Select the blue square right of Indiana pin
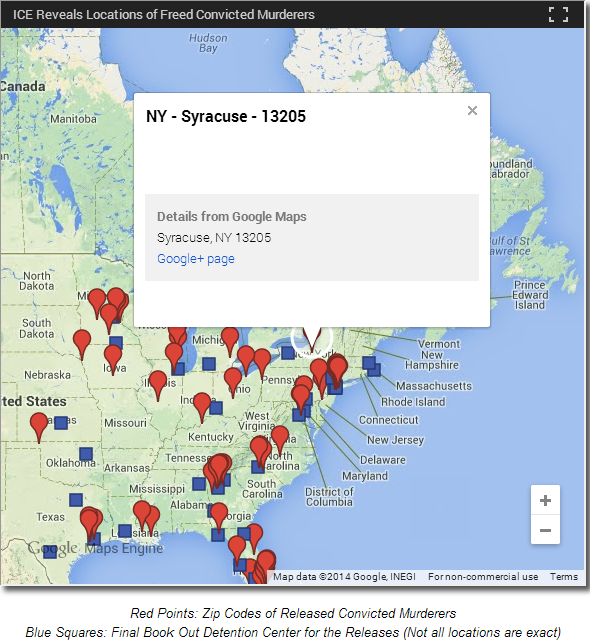This screenshot has height=641, width=590. 216,408
